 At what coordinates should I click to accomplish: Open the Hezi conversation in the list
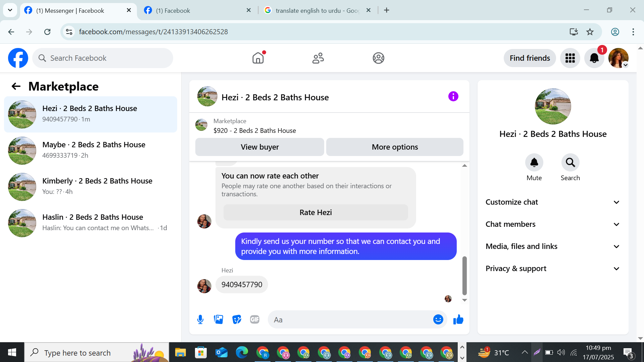point(91,114)
